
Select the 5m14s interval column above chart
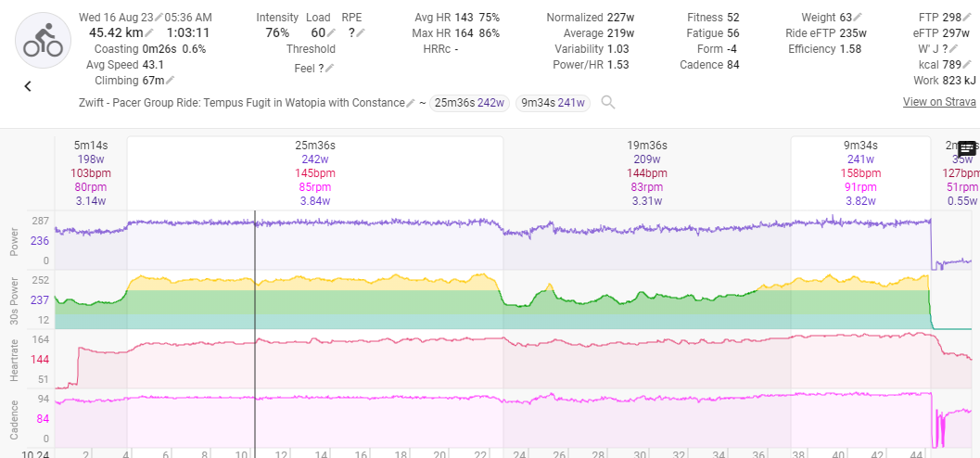(91, 172)
